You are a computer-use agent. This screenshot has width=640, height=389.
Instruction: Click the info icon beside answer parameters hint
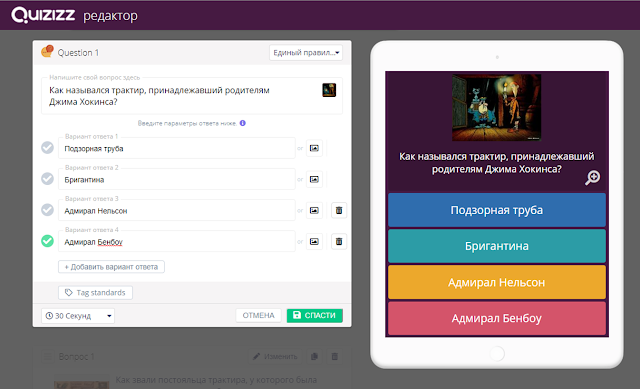(243, 123)
